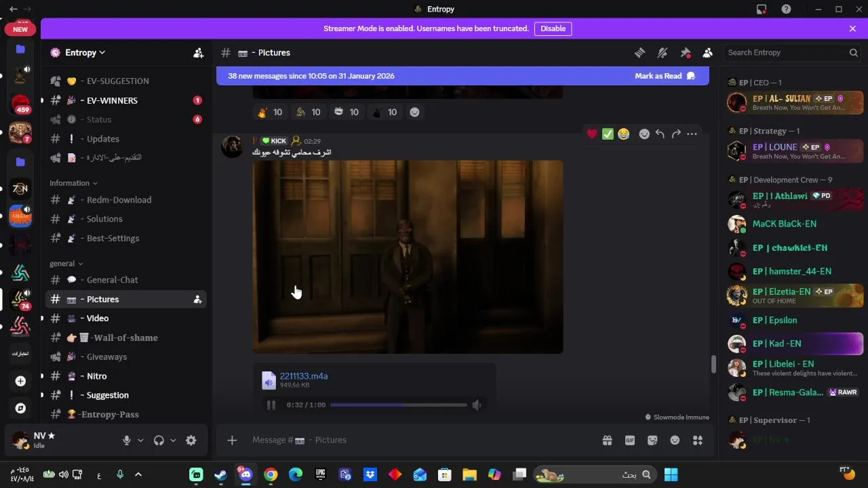This screenshot has width=868, height=488.
Task: Open the EV-SUGGESTION channel
Action: click(x=126, y=81)
